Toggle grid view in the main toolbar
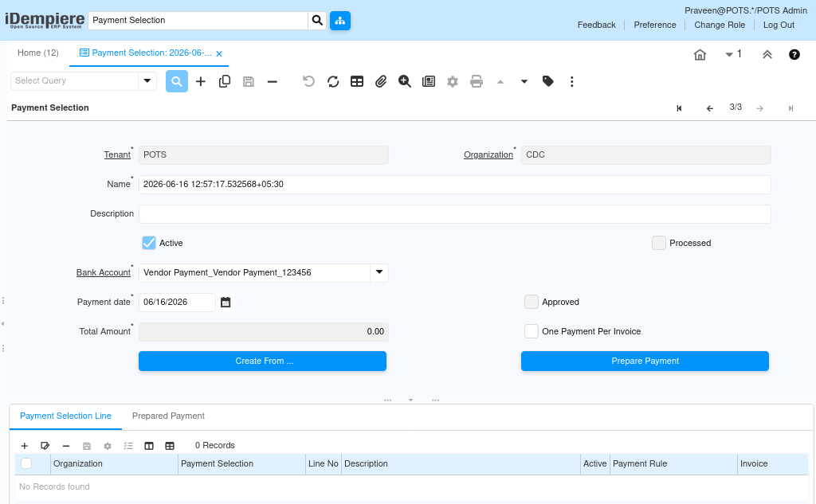 [x=357, y=82]
